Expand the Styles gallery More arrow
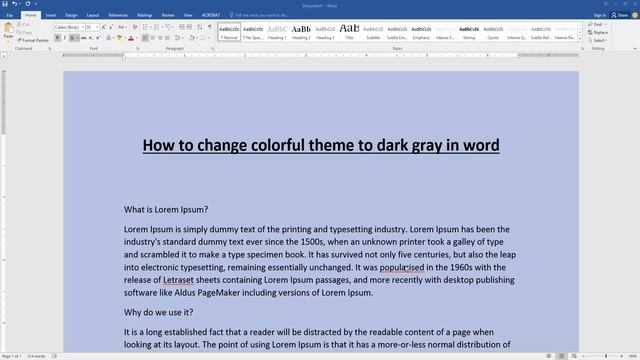Image resolution: width=640 pixels, height=360 pixels. point(580,38)
